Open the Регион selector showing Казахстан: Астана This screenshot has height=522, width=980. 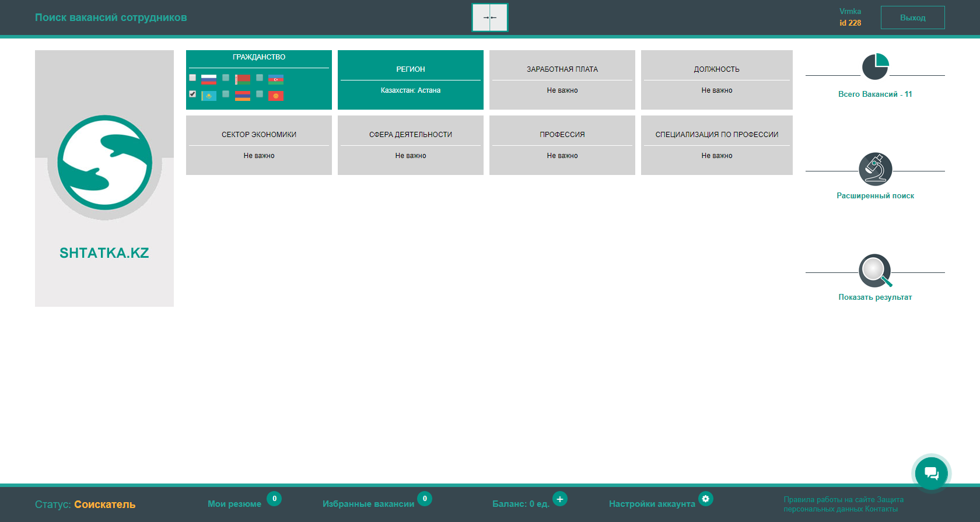[x=411, y=80]
